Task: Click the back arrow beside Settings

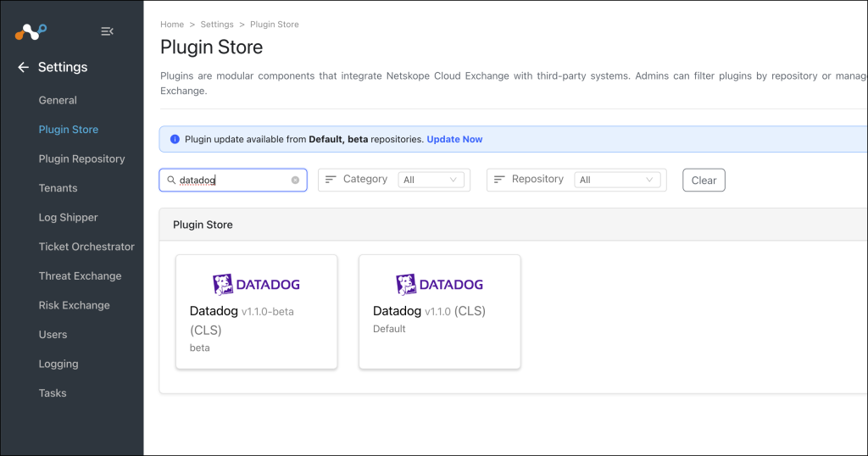Action: click(x=23, y=67)
